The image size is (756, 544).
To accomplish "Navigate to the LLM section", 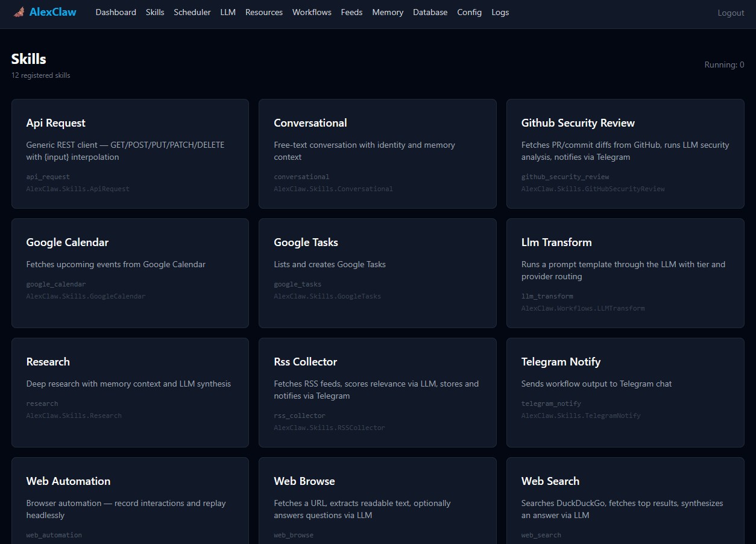I will [228, 12].
